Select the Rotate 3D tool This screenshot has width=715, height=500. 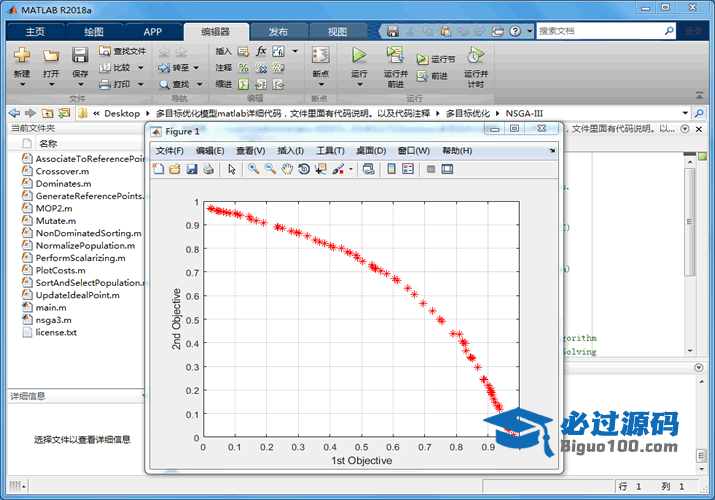[x=304, y=169]
